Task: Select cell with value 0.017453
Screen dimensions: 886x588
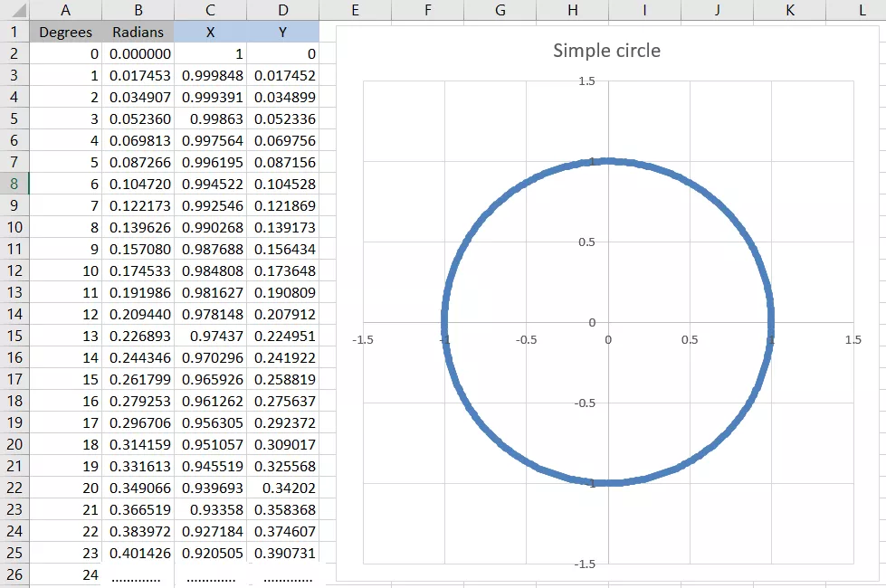Action: click(138, 75)
